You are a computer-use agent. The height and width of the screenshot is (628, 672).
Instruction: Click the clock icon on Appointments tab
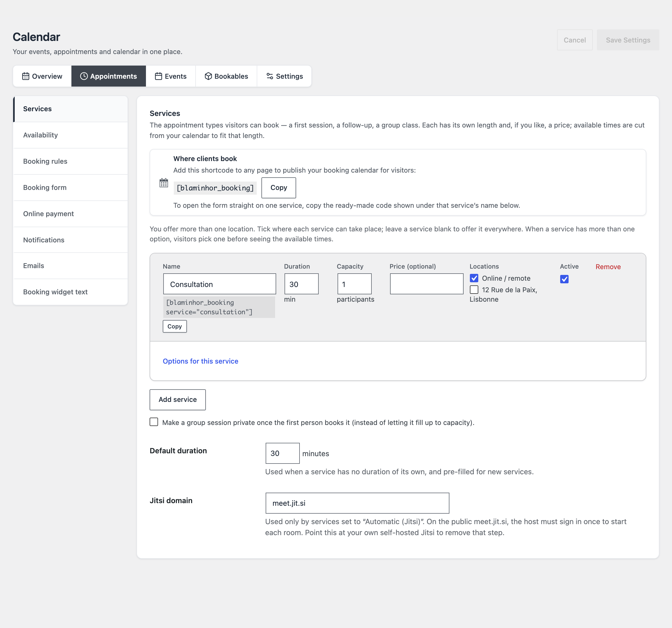[84, 76]
